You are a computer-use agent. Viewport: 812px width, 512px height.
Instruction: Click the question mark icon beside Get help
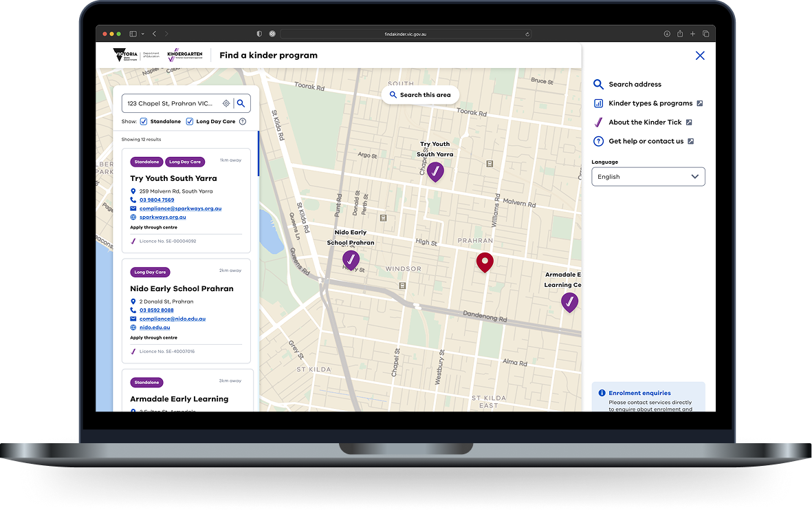[598, 141]
